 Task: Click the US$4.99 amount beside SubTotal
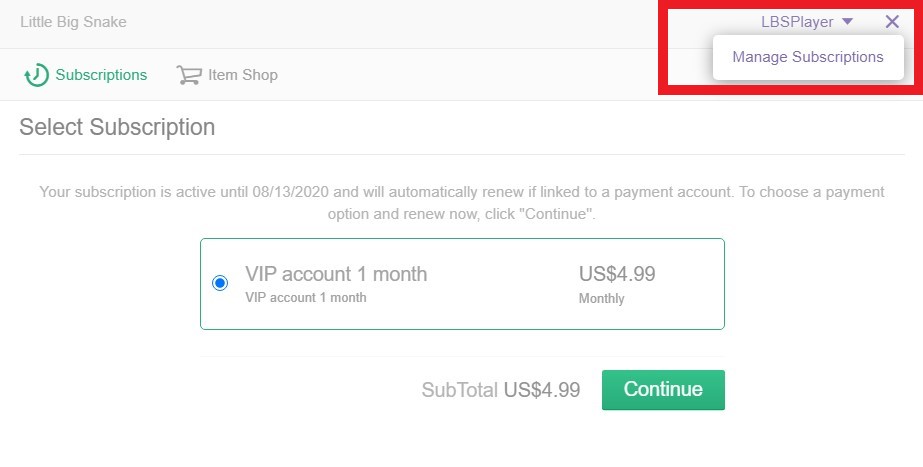click(542, 390)
